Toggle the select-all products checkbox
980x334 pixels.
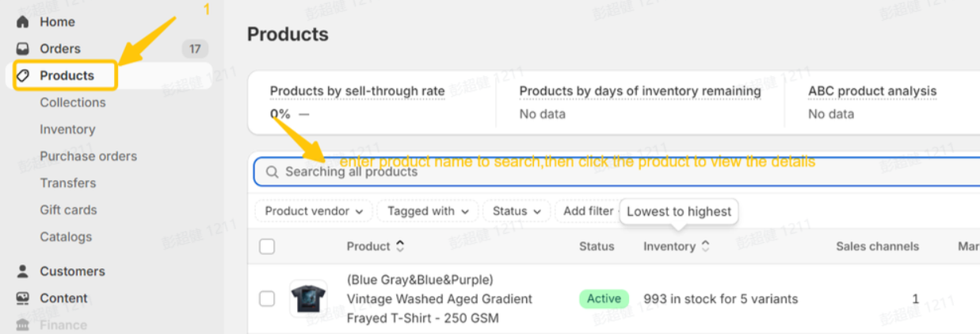click(267, 247)
